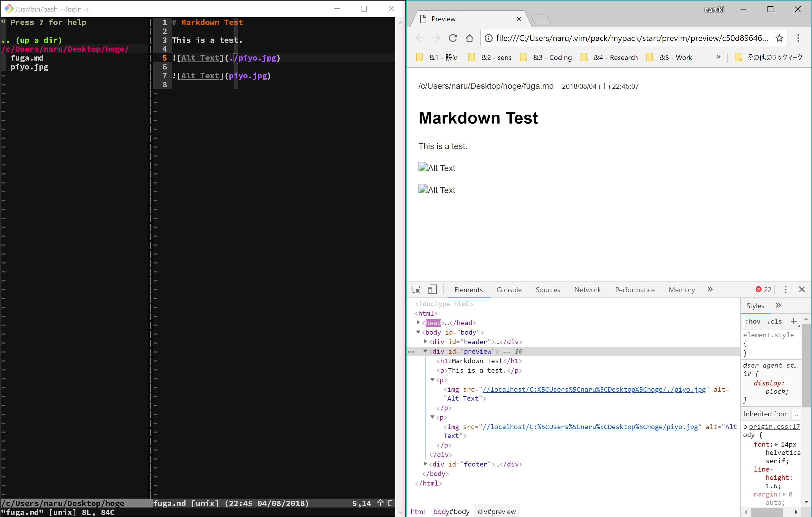Switch to the Console tab
This screenshot has height=517, width=812.
(x=509, y=290)
